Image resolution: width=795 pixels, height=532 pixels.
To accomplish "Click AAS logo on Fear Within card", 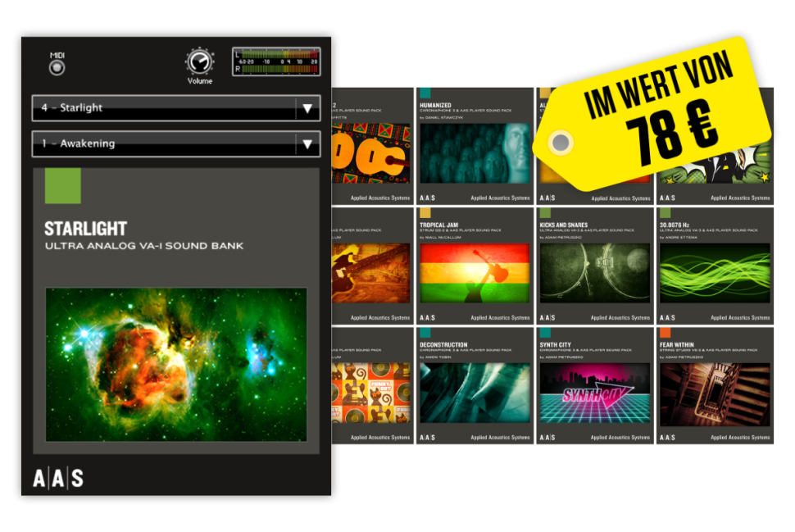I will pyautogui.click(x=667, y=437).
